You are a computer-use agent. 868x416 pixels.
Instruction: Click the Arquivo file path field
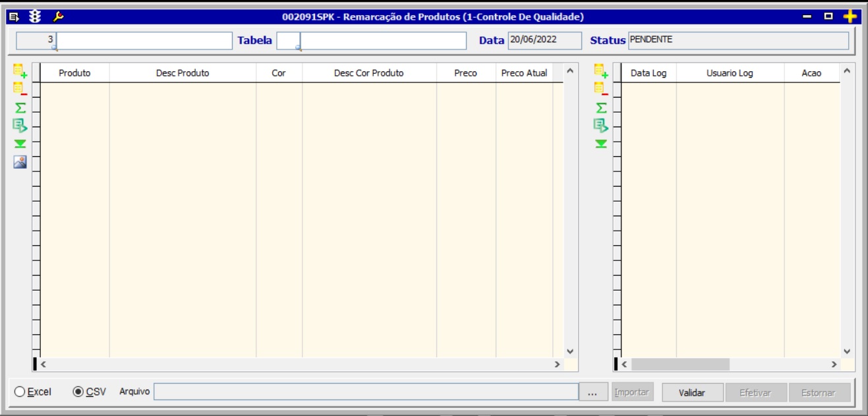click(366, 392)
